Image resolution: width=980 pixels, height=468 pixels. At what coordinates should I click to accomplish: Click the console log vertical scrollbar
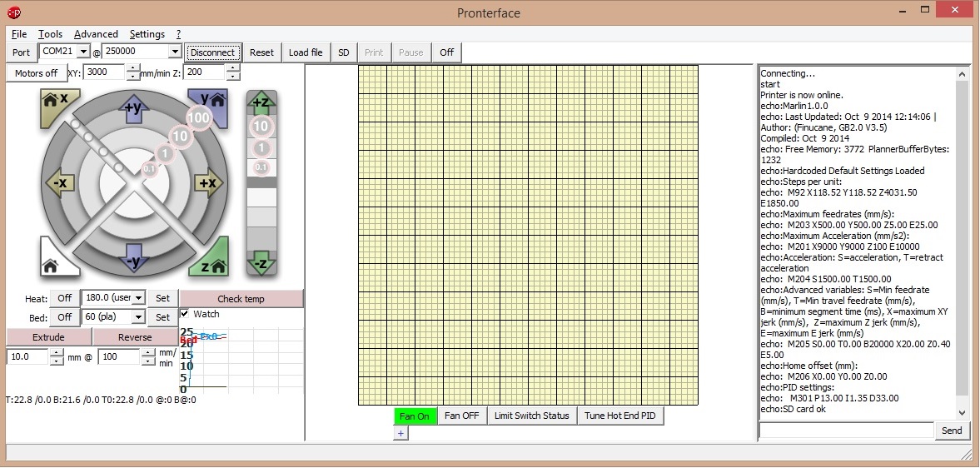click(963, 241)
